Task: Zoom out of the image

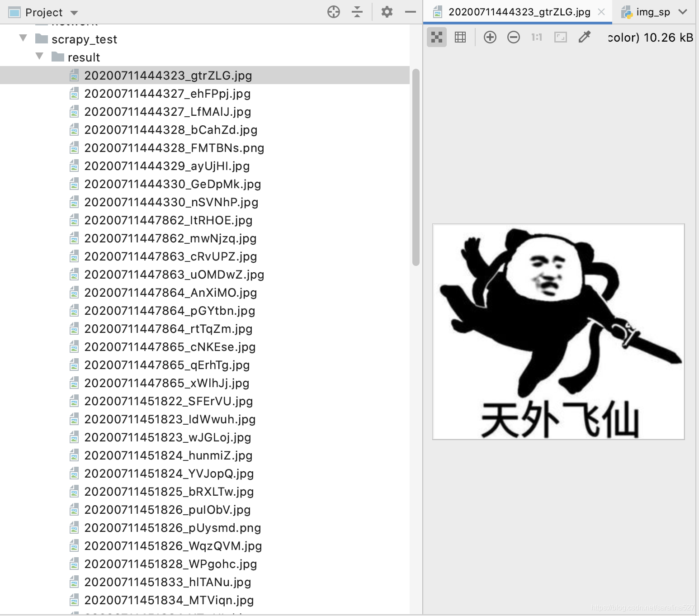Action: tap(514, 37)
